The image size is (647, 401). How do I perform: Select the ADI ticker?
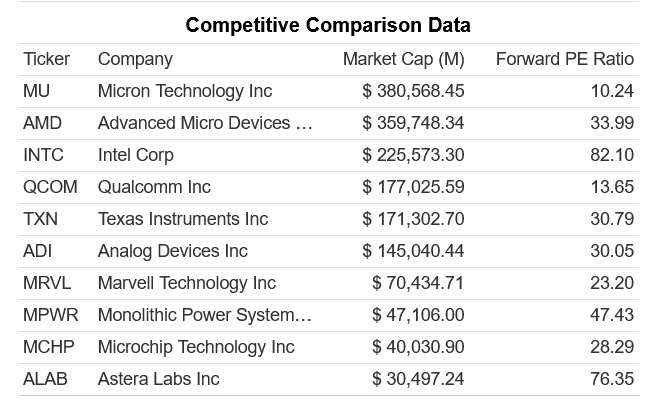(37, 251)
